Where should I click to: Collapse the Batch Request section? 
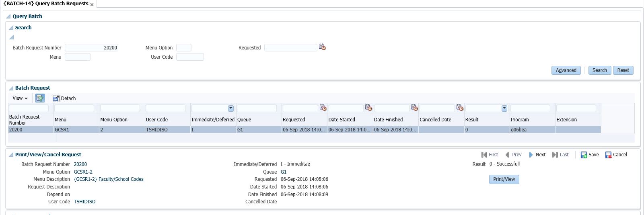[11, 88]
